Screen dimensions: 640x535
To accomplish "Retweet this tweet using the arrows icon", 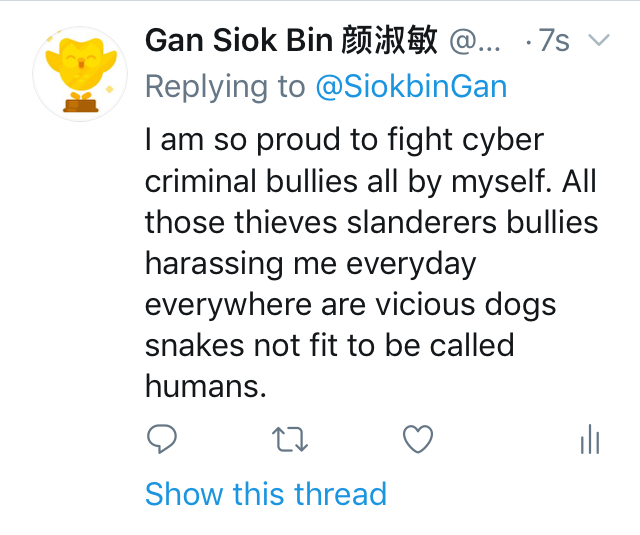I will [290, 439].
